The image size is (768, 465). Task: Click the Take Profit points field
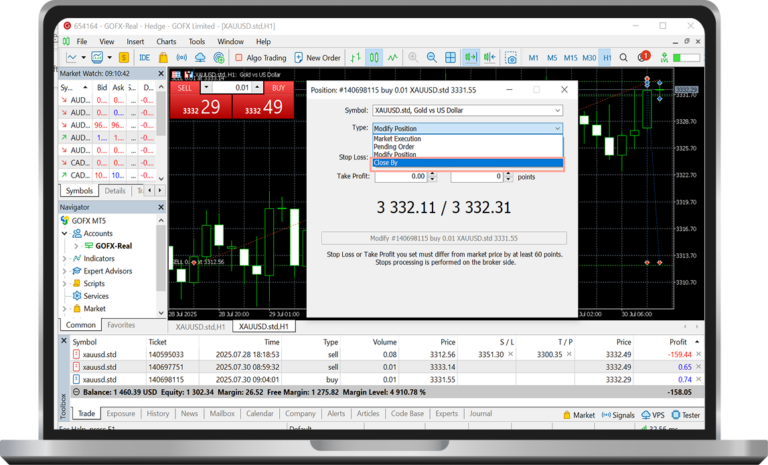pyautogui.click(x=477, y=176)
